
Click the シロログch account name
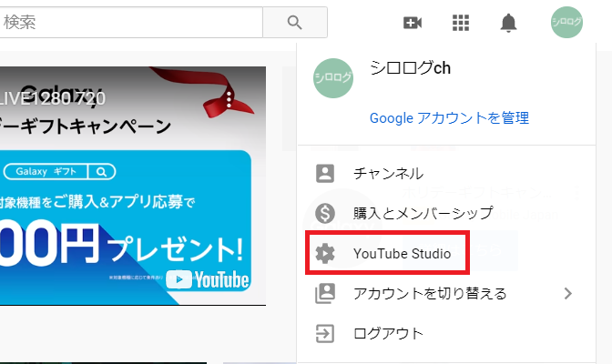410,68
